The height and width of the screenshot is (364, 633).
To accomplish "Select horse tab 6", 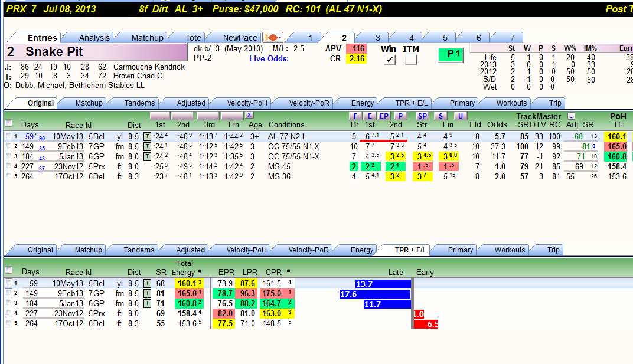I will [x=478, y=38].
